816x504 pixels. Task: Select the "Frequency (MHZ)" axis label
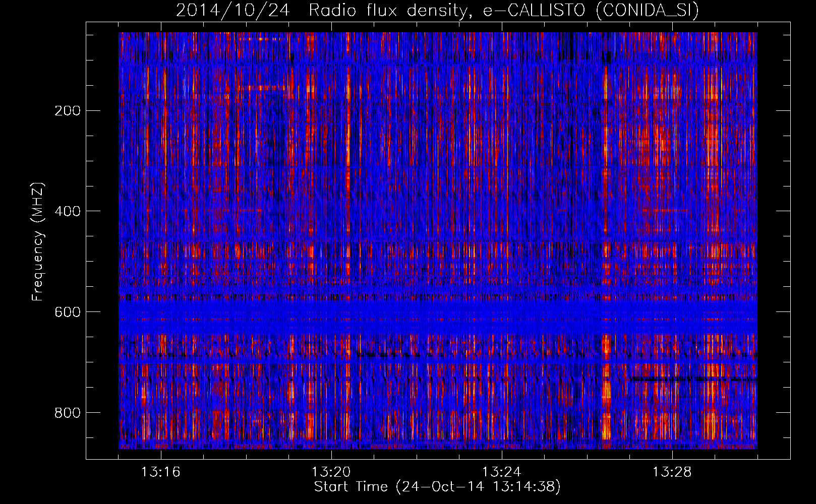pyautogui.click(x=38, y=241)
